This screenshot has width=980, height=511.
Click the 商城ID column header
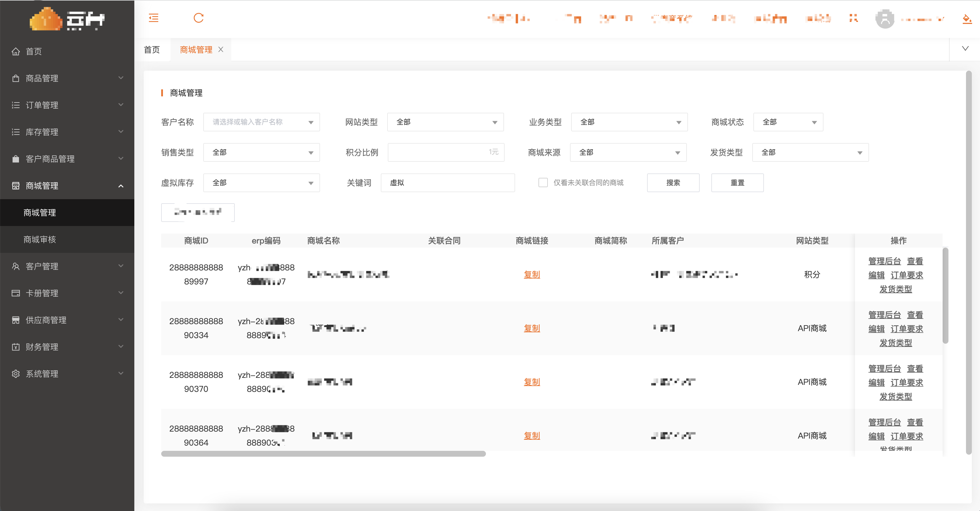[x=196, y=241]
